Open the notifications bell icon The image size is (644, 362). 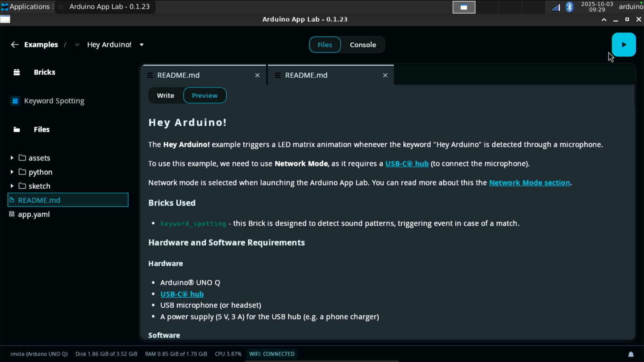(631, 354)
